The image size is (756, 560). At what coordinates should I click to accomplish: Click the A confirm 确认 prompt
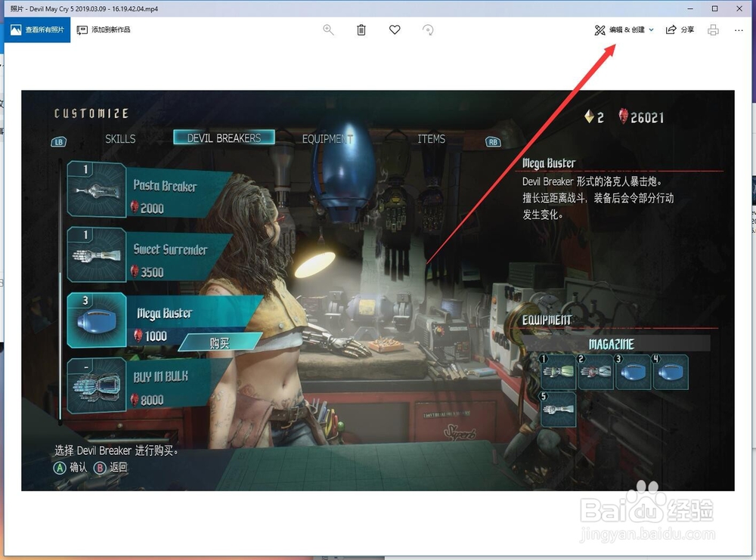(x=70, y=468)
